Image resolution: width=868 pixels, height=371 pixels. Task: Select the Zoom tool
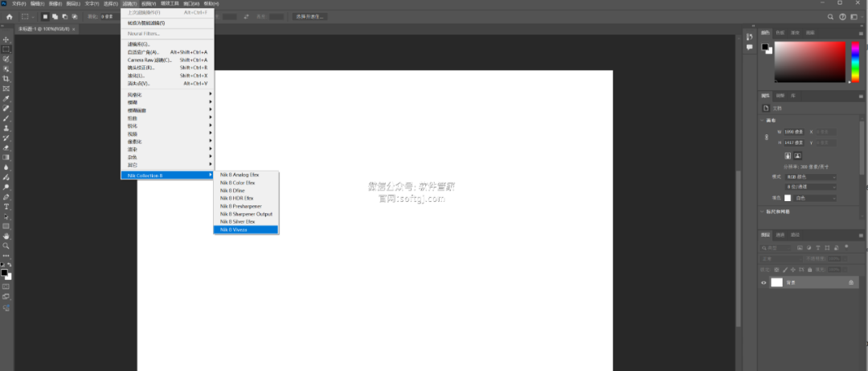click(x=6, y=245)
